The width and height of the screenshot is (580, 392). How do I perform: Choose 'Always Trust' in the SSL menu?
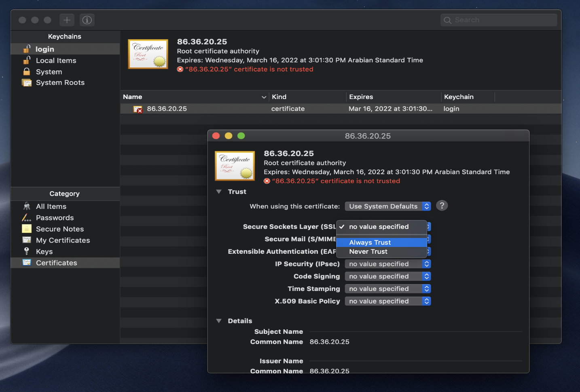click(x=381, y=242)
